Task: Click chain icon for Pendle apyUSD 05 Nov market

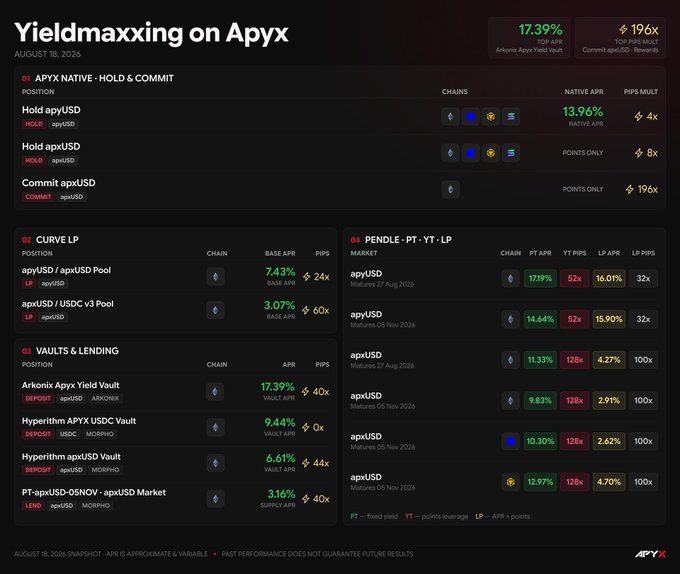Action: [510, 319]
